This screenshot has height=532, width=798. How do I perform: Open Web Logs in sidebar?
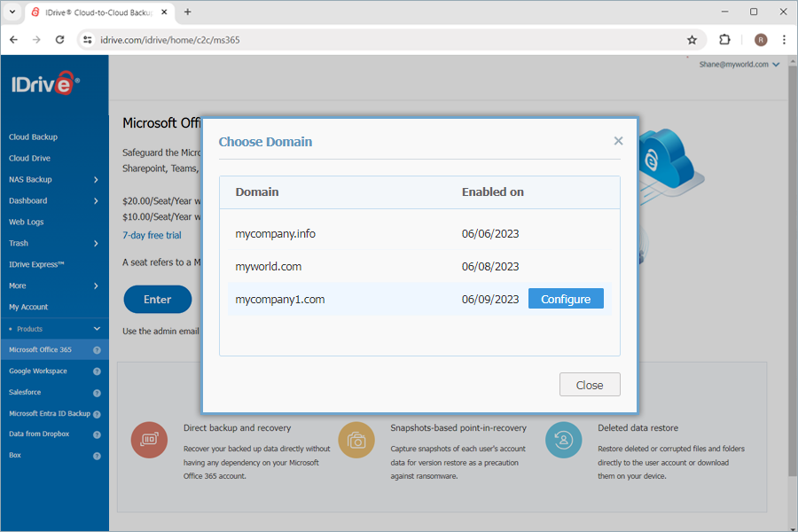[26, 222]
